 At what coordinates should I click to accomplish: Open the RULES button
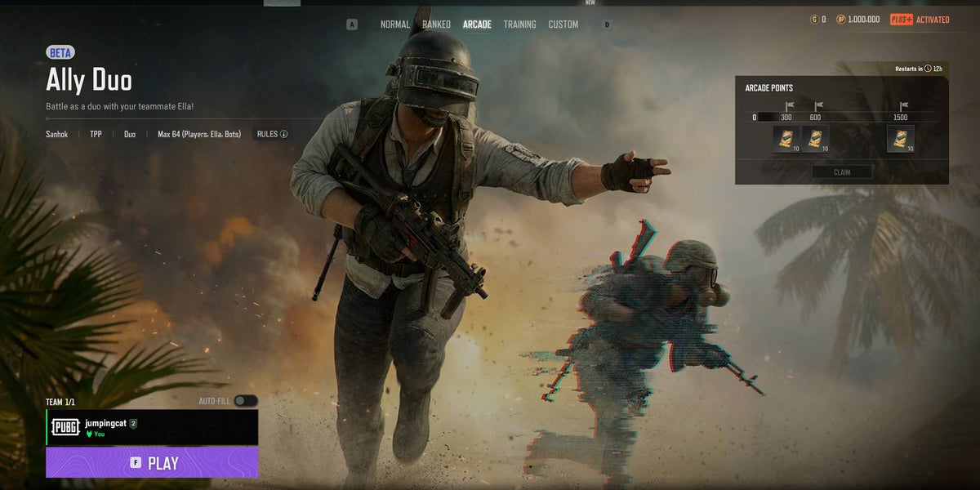click(x=272, y=134)
